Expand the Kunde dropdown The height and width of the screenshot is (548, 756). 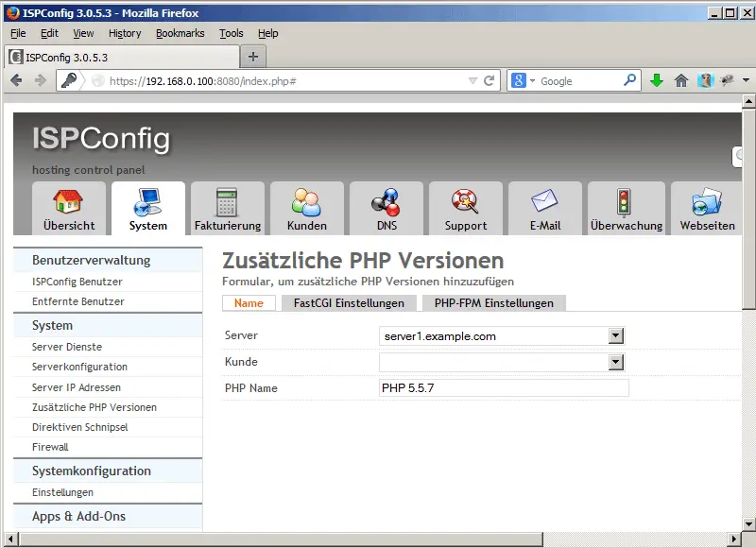point(616,363)
